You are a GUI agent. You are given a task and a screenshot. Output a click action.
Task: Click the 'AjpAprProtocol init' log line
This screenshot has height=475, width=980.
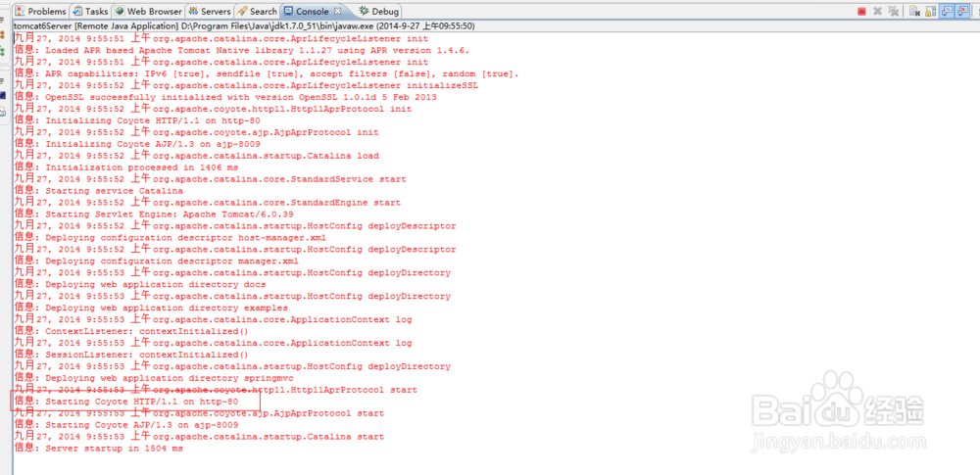(x=196, y=132)
